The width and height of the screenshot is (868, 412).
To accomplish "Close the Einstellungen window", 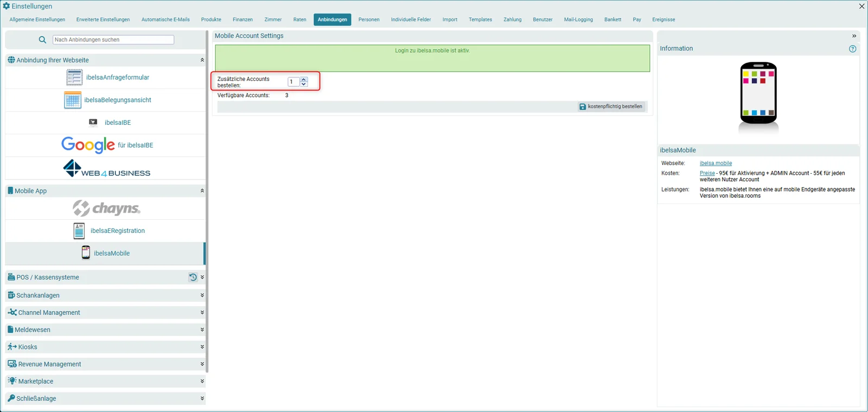I will pyautogui.click(x=861, y=6).
